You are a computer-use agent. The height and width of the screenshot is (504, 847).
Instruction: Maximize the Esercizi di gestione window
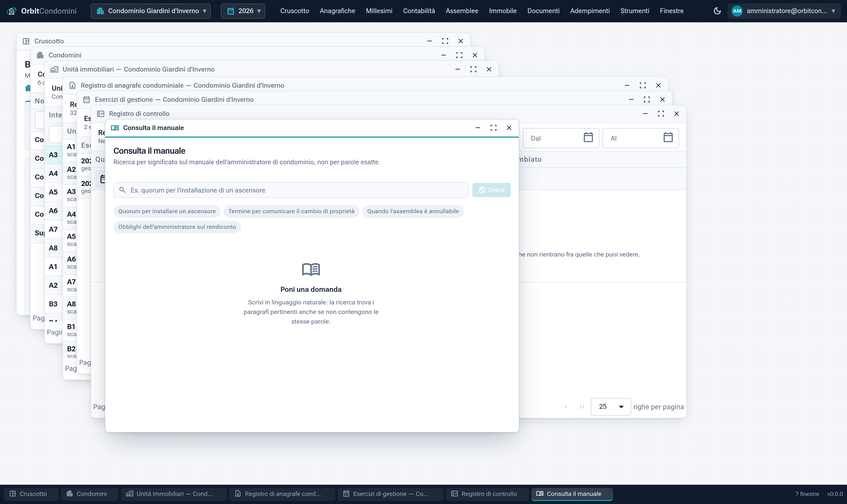(647, 100)
